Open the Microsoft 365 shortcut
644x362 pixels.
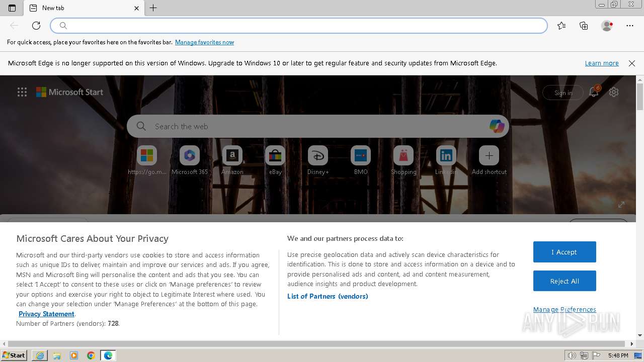click(190, 160)
